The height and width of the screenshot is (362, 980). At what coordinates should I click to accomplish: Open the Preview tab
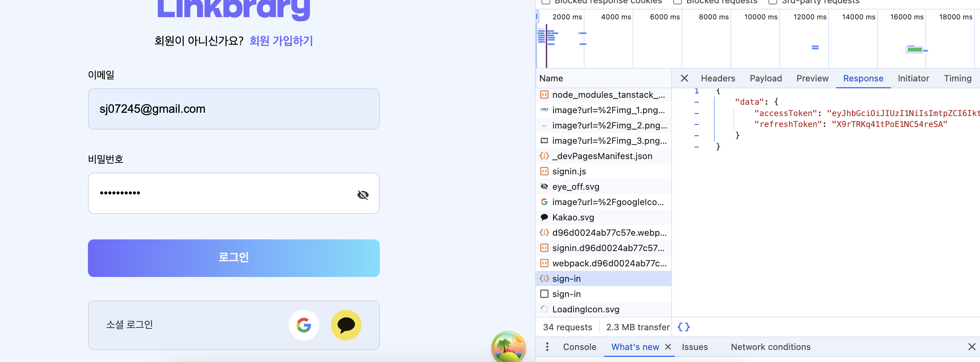pyautogui.click(x=812, y=78)
